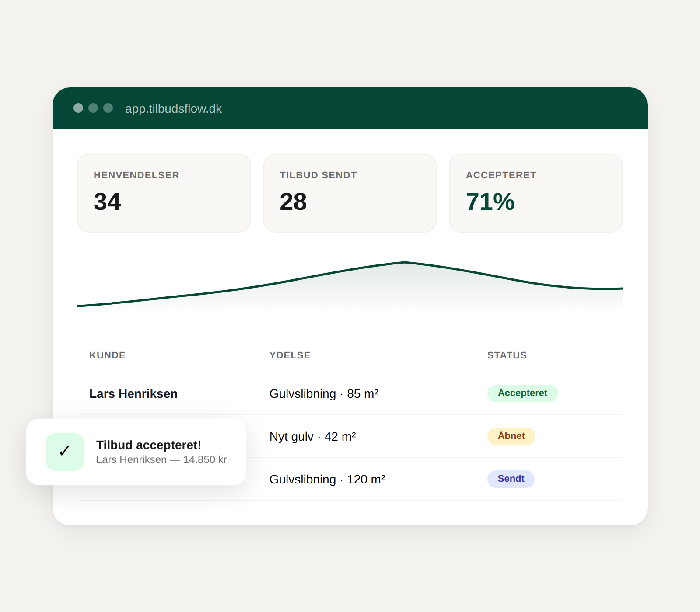The image size is (700, 612).
Task: Sort by the Status column header
Action: (x=507, y=355)
